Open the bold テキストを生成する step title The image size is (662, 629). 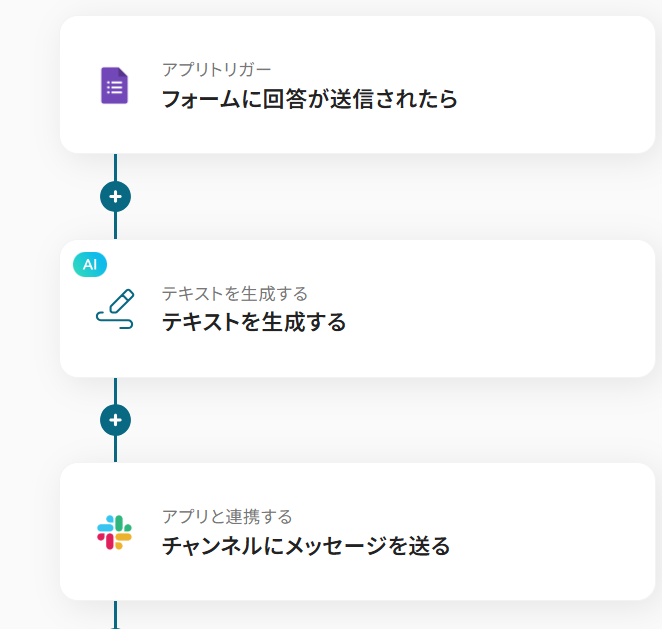(x=254, y=322)
